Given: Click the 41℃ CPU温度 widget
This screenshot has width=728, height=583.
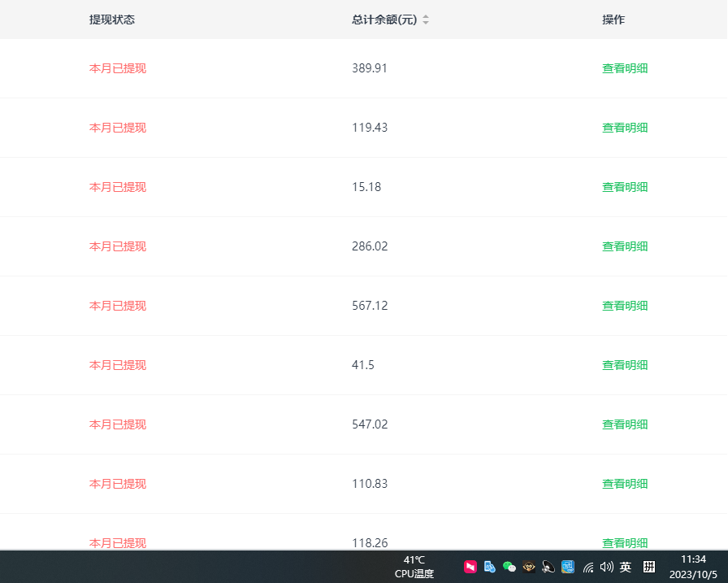Looking at the screenshot, I should [414, 567].
